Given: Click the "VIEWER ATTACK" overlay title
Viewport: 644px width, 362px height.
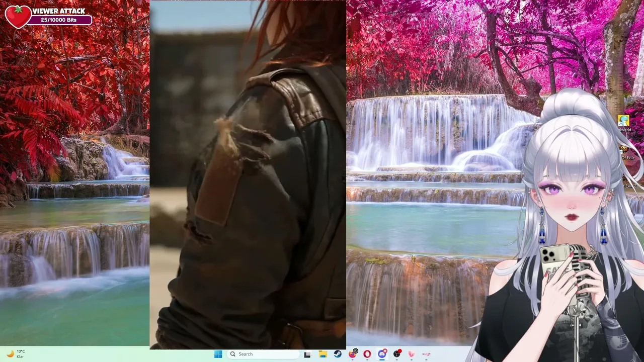Looking at the screenshot, I should (59, 11).
